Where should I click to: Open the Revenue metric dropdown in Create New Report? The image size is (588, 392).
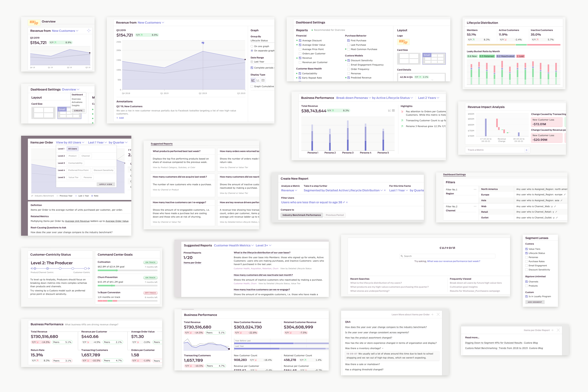tap(289, 190)
